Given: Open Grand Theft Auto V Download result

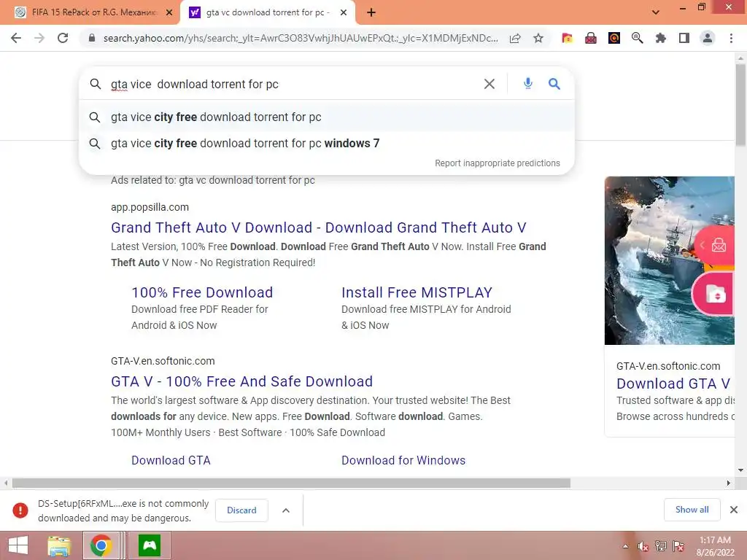Looking at the screenshot, I should pyautogui.click(x=319, y=227).
